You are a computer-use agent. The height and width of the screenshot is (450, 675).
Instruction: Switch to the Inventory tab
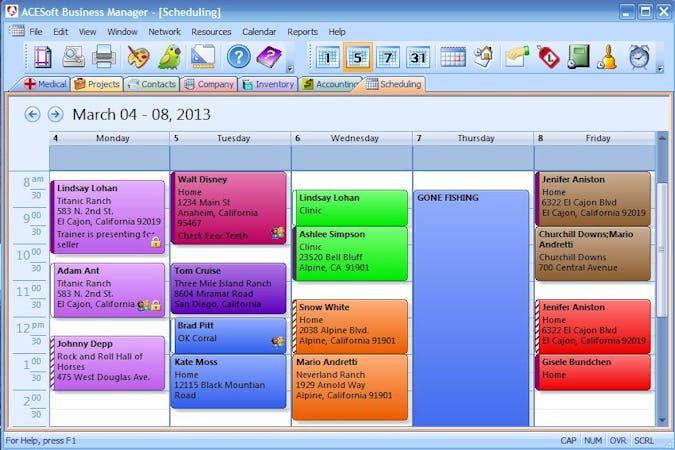[x=268, y=84]
